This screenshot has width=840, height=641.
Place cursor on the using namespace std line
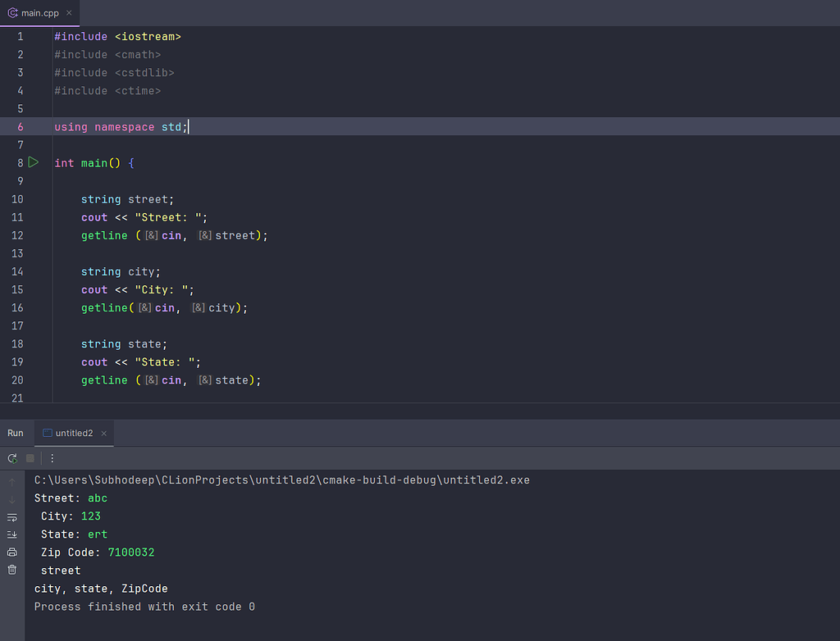coord(119,126)
